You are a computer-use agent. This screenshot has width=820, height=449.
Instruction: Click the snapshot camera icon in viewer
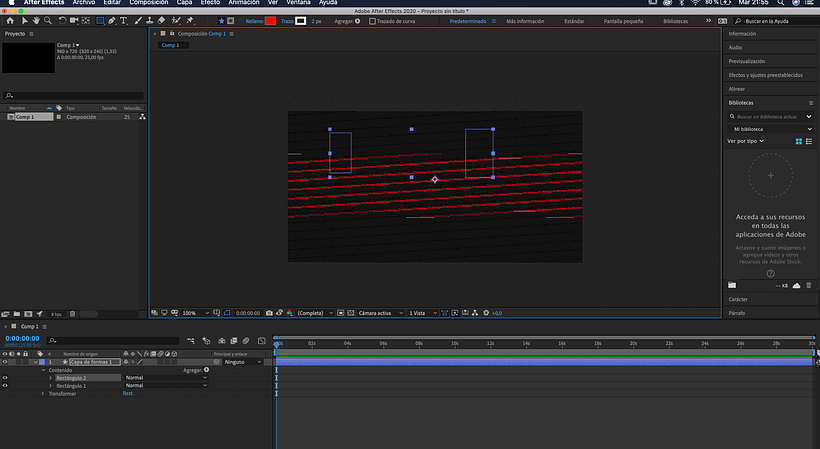point(269,313)
